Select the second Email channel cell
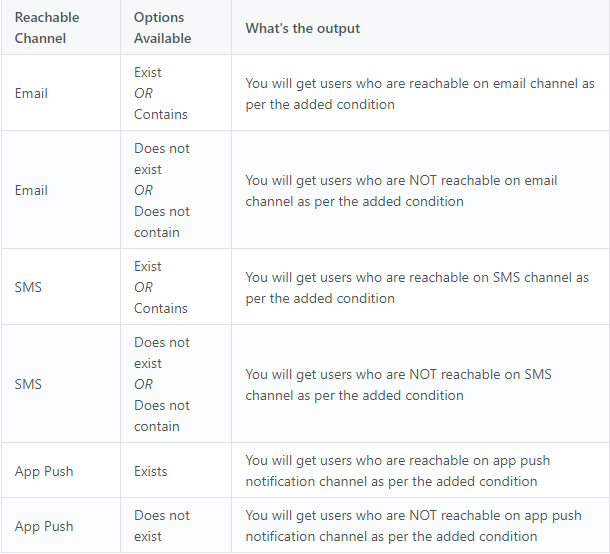 pos(31,190)
